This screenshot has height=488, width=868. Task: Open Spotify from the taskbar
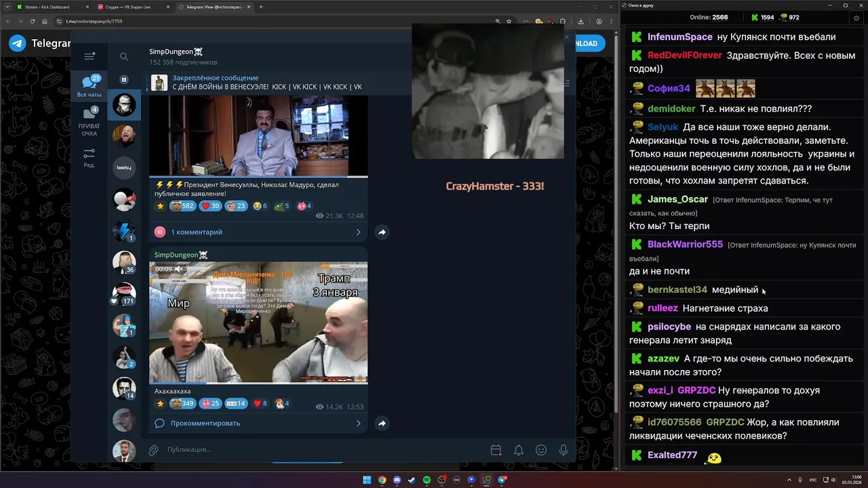pyautogui.click(x=427, y=480)
